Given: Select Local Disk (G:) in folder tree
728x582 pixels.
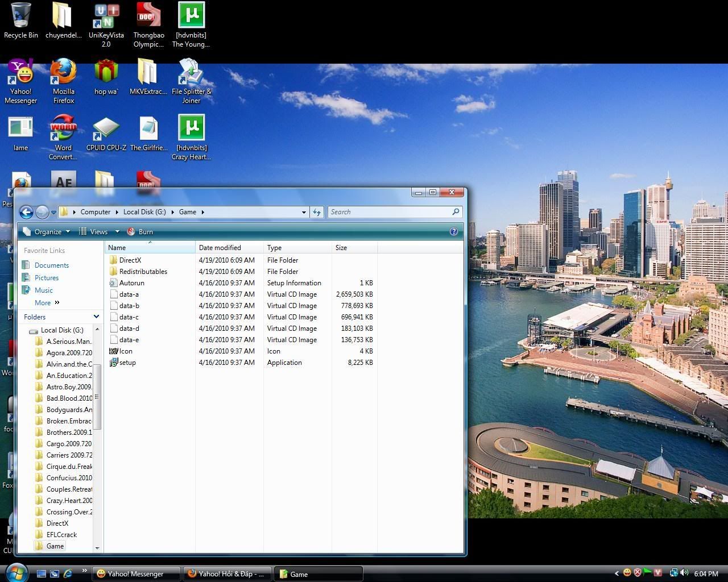Looking at the screenshot, I should click(x=62, y=330).
